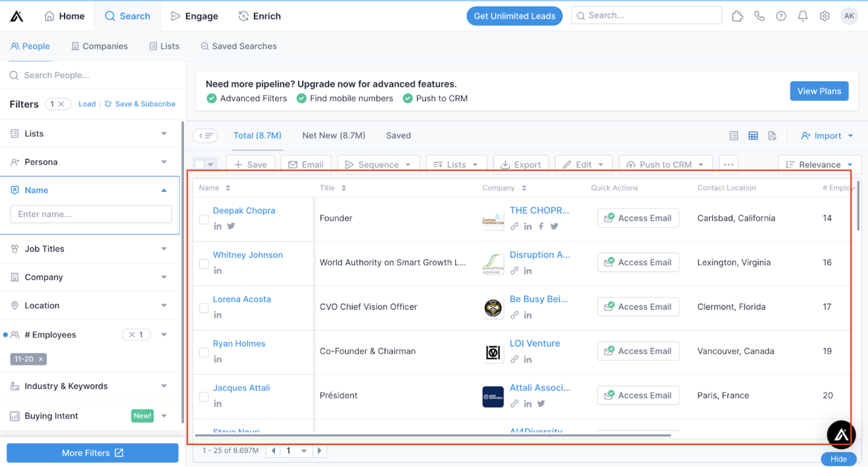Toggle the select-all checkbox in the toolbar
The image size is (868, 467).
tap(201, 165)
